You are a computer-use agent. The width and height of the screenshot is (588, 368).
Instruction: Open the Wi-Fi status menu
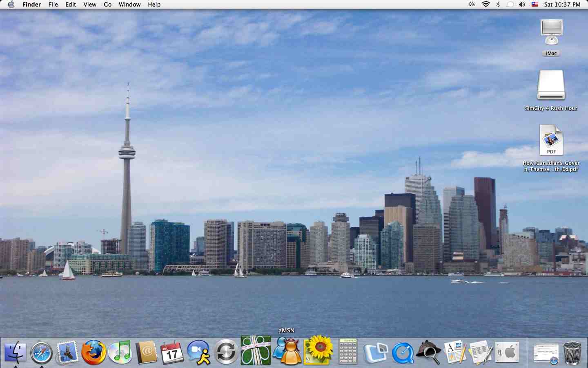pos(486,4)
